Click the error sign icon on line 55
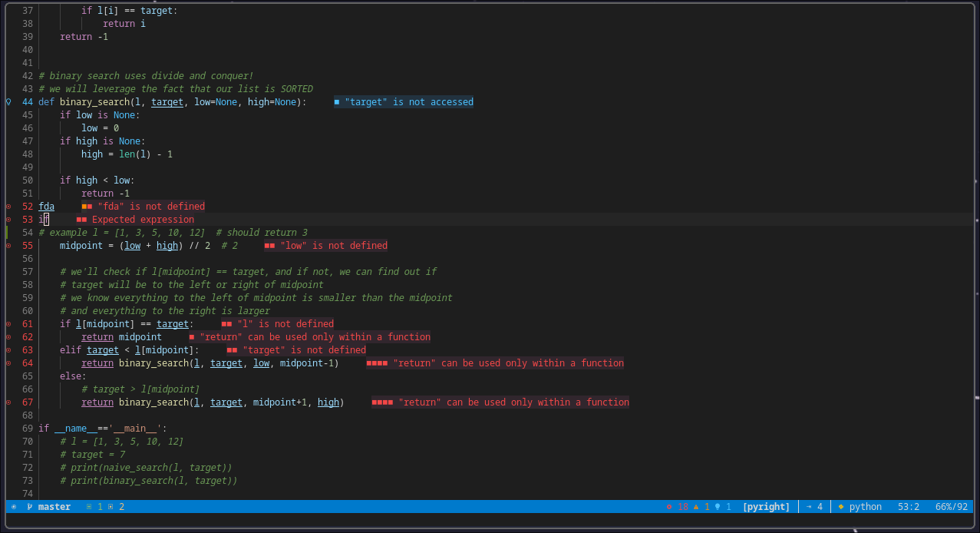This screenshot has height=533, width=980. pos(8,246)
